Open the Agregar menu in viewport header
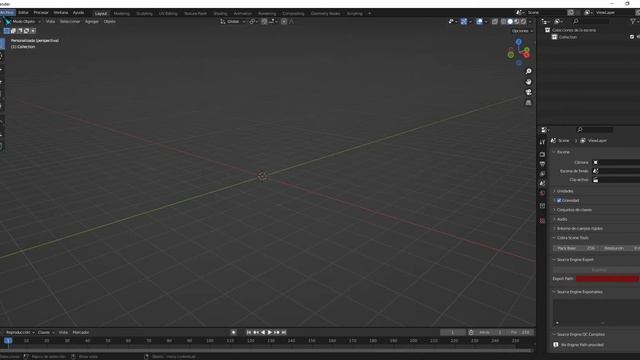 coord(92,22)
